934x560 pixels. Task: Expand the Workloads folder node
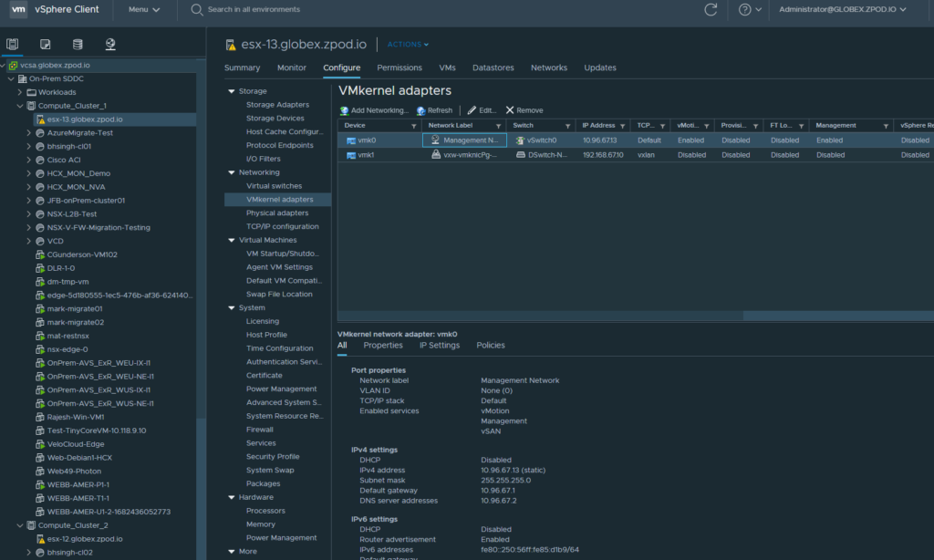(20, 92)
